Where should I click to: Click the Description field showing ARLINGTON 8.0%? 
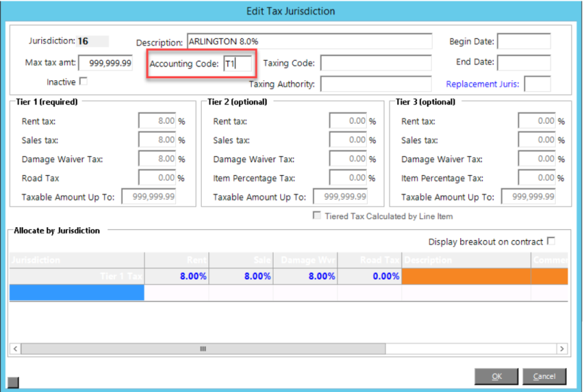click(310, 41)
